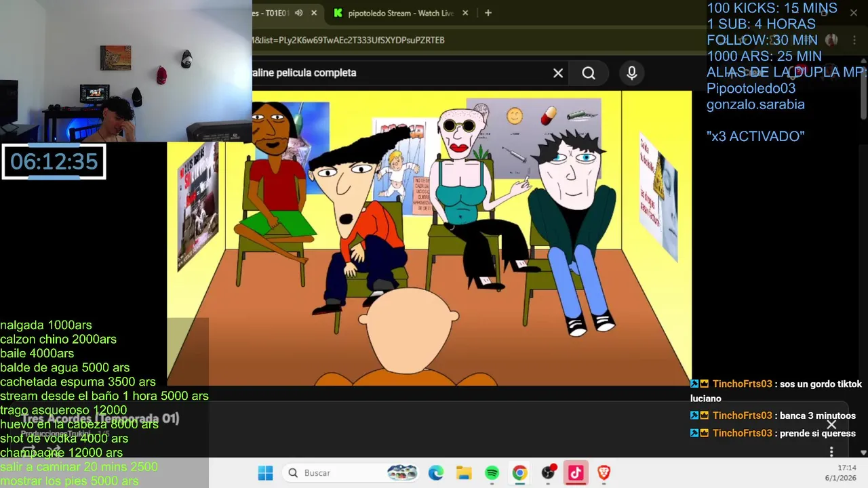Click the 'baile 4000ars' text

(x=37, y=354)
